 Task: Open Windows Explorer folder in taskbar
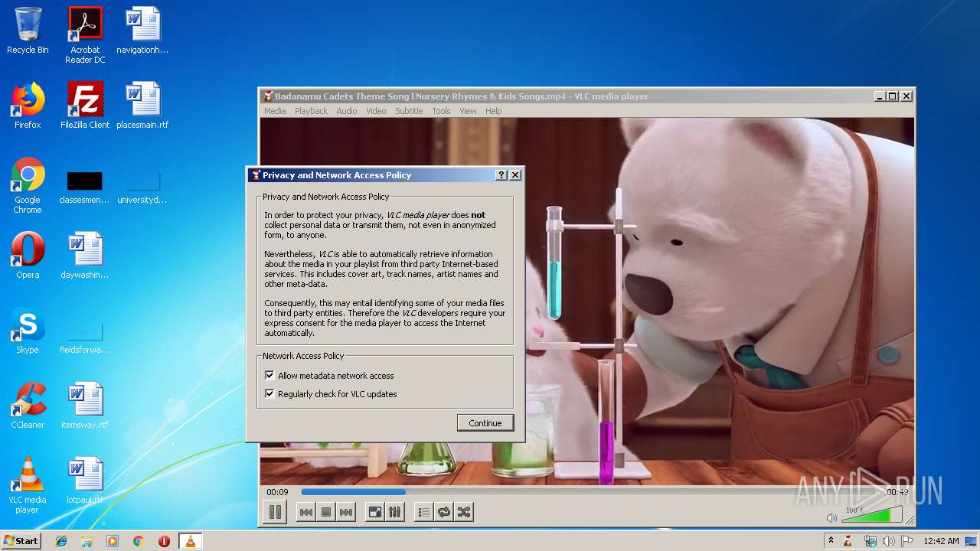point(87,541)
